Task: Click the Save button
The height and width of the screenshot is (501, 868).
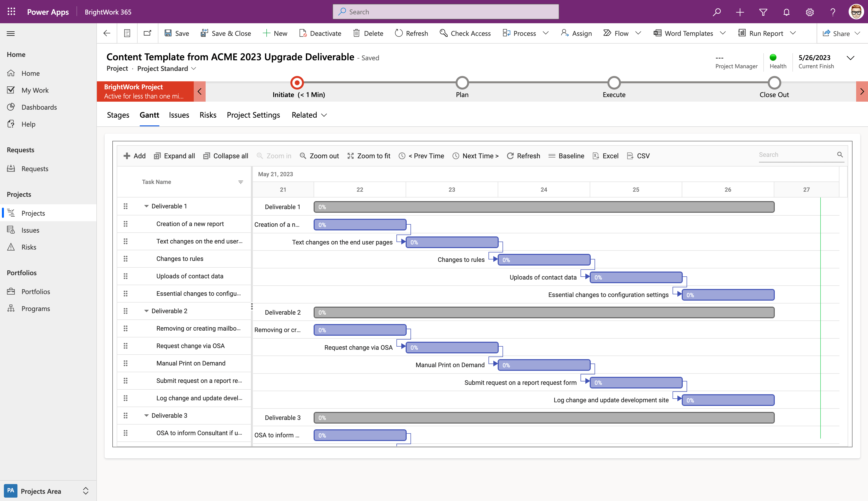Action: 177,33
